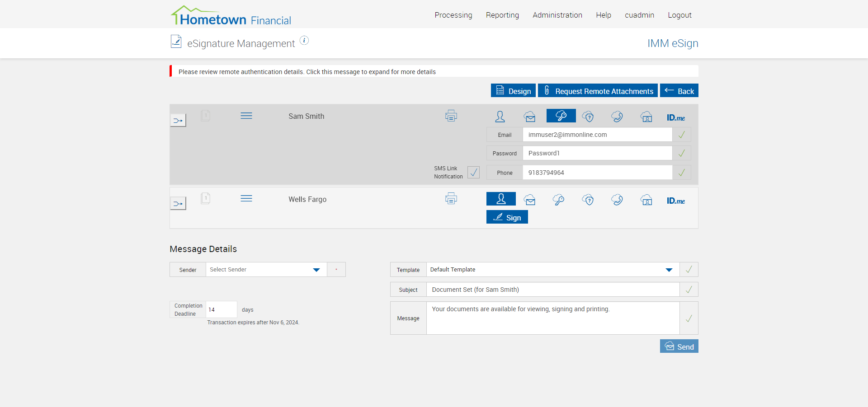Click the Completion Deadline days field
This screenshot has width=868, height=407.
(x=222, y=309)
